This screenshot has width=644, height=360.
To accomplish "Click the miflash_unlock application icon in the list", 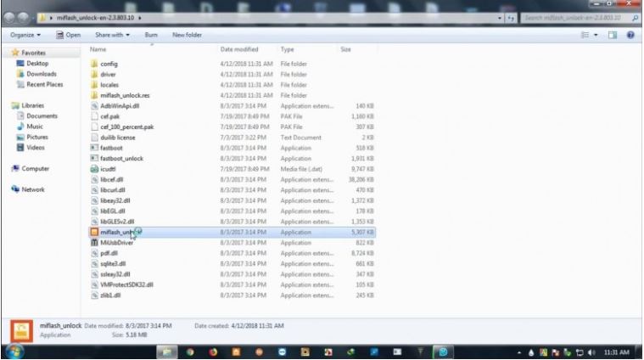I will coord(94,232).
